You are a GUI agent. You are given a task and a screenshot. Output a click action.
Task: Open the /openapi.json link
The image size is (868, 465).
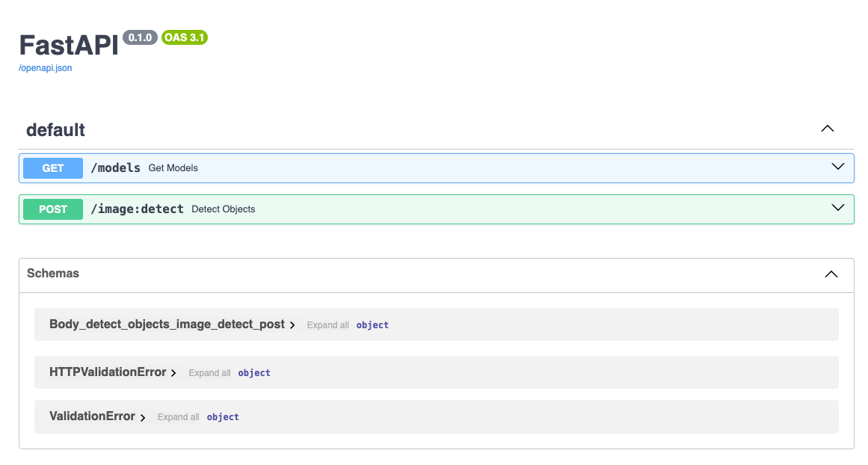coord(46,67)
